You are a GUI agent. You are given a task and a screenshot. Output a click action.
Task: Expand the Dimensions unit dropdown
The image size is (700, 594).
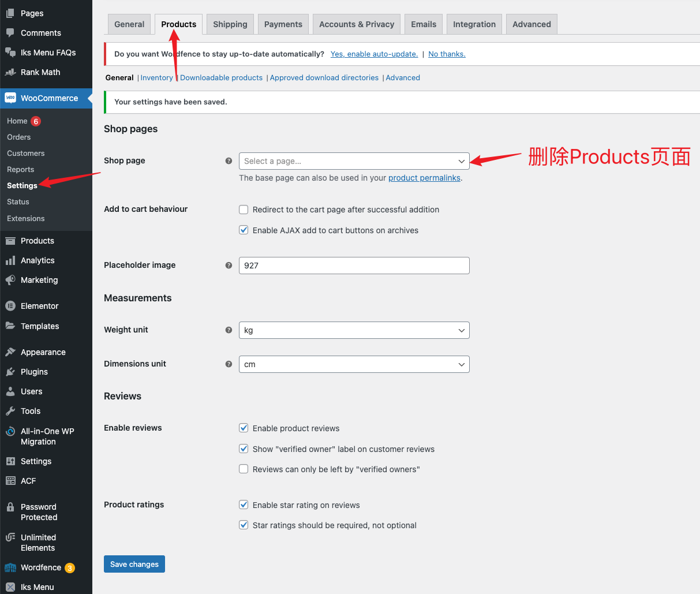coord(354,364)
